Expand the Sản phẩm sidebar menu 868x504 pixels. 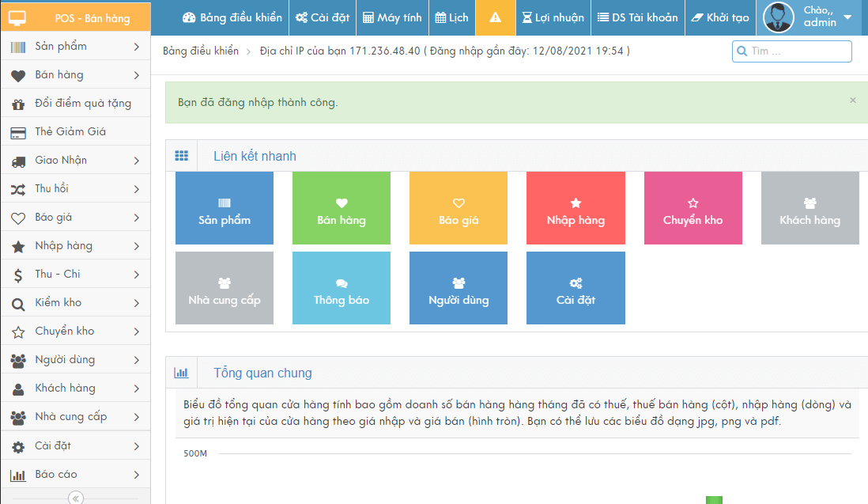[75, 47]
